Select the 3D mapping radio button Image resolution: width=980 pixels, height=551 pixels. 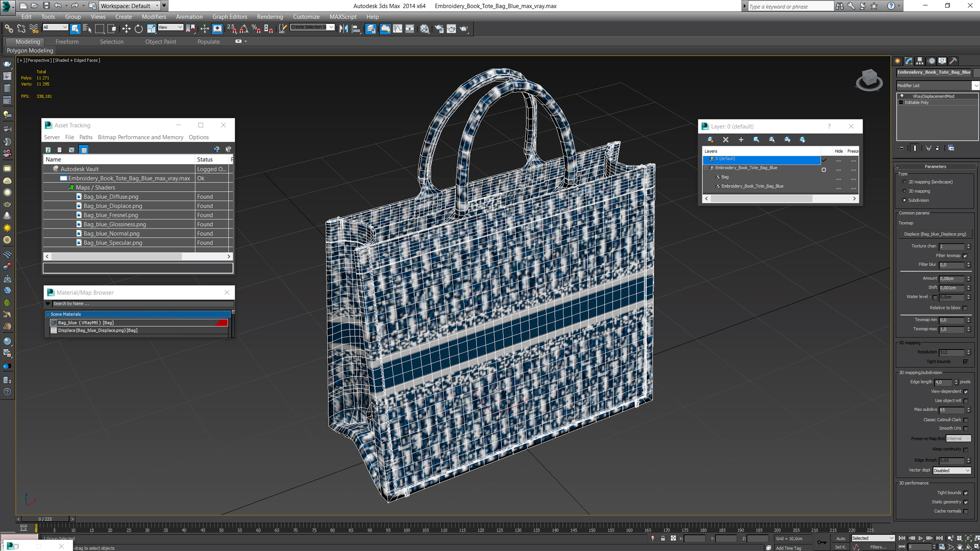click(904, 191)
